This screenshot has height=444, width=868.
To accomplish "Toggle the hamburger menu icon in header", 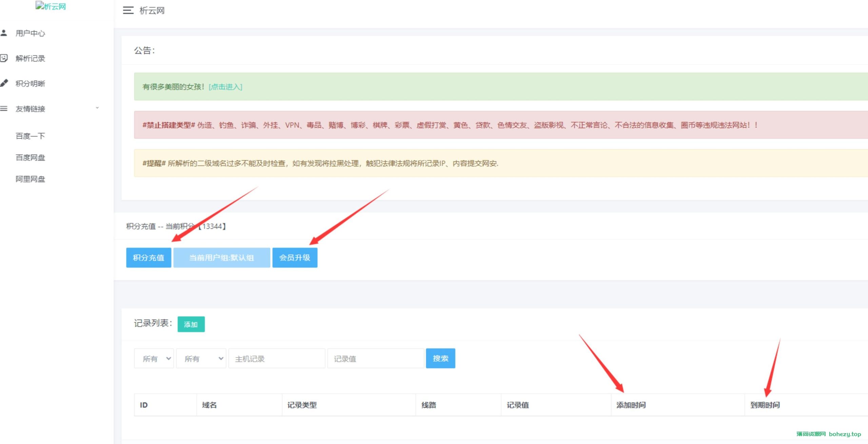I will click(128, 11).
